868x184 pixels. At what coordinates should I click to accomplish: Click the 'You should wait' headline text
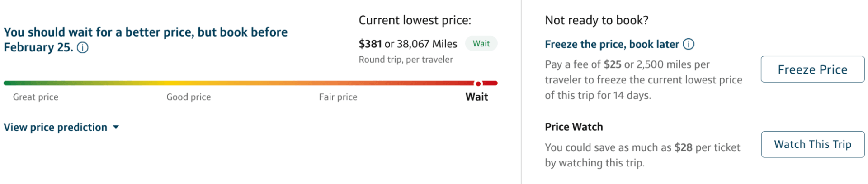point(146,32)
